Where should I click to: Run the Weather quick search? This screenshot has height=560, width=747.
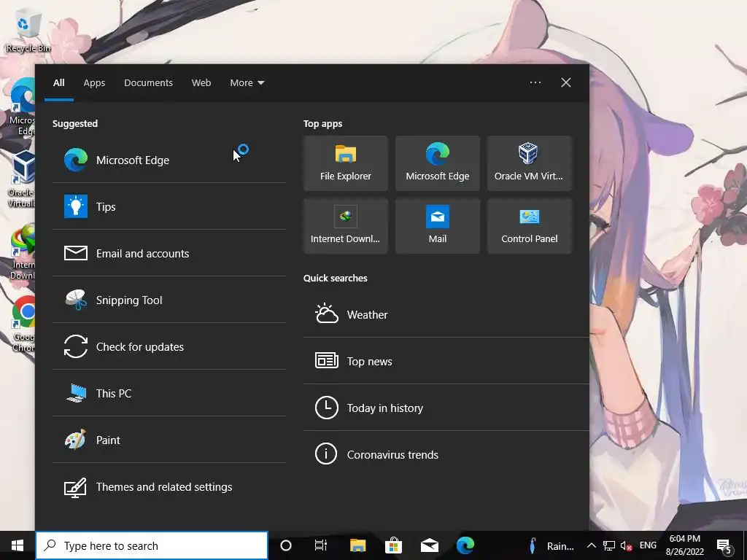446,315
